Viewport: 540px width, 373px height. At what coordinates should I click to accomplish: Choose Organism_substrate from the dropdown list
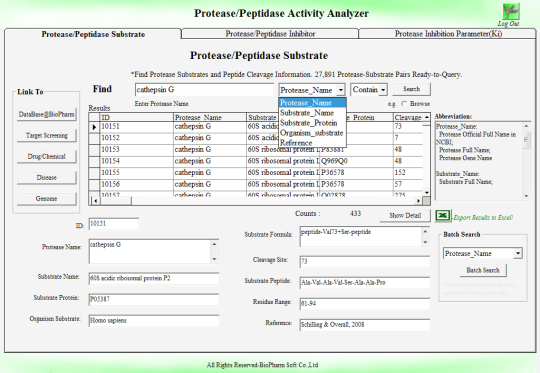[312, 133]
